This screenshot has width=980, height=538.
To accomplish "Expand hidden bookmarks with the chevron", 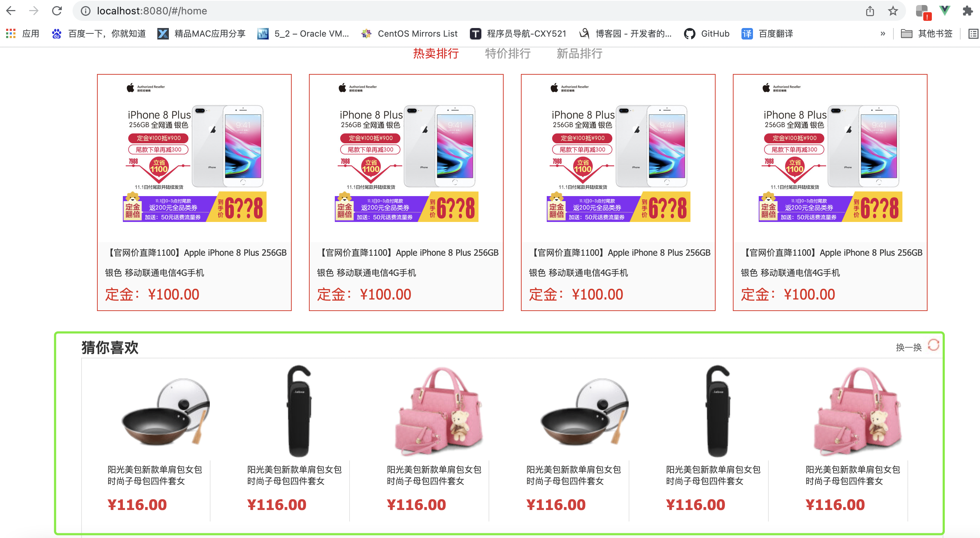I will pyautogui.click(x=883, y=33).
